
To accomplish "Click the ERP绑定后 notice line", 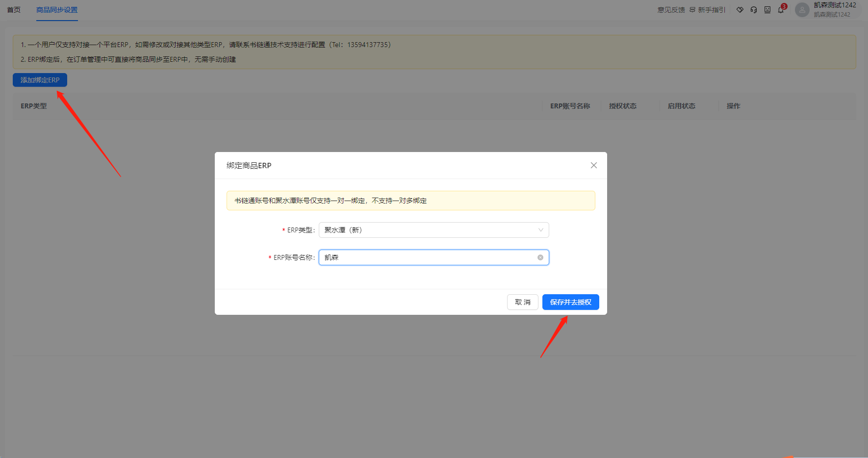I will (x=128, y=59).
